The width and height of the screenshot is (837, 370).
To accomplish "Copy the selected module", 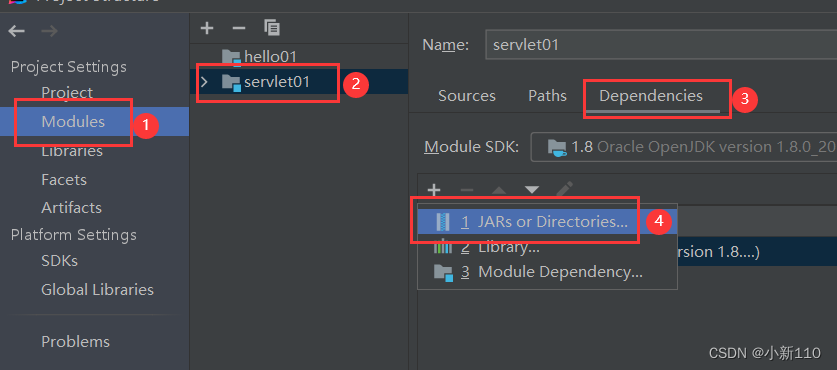I will [x=272, y=28].
